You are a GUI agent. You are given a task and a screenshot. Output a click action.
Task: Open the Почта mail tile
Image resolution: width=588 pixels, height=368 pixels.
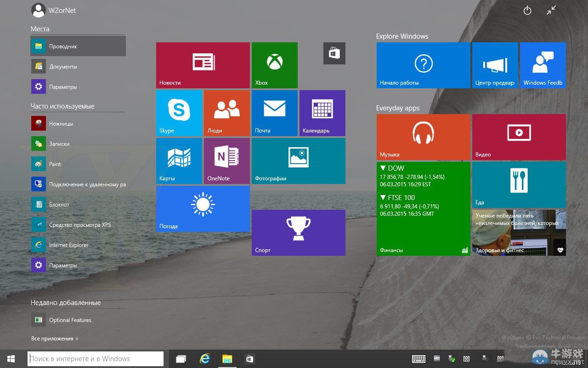(x=275, y=113)
